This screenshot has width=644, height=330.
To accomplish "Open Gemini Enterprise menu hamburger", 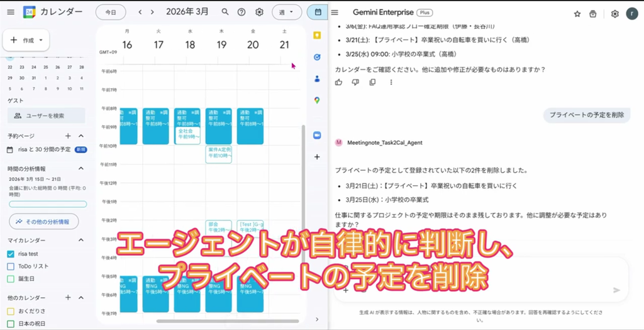I will 335,13.
